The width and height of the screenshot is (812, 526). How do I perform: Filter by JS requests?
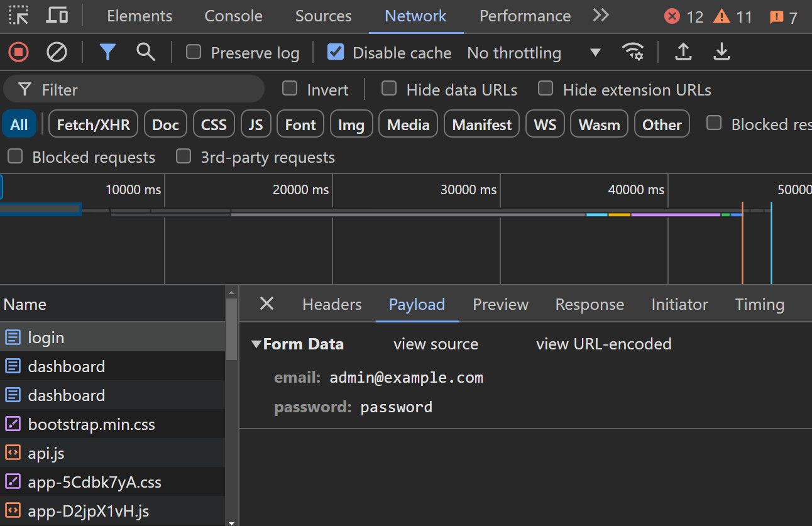tap(255, 124)
